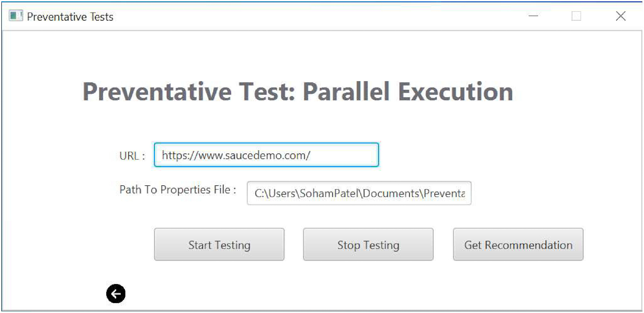Select the Path To Properties File field
This screenshot has width=644, height=313.
point(359,193)
